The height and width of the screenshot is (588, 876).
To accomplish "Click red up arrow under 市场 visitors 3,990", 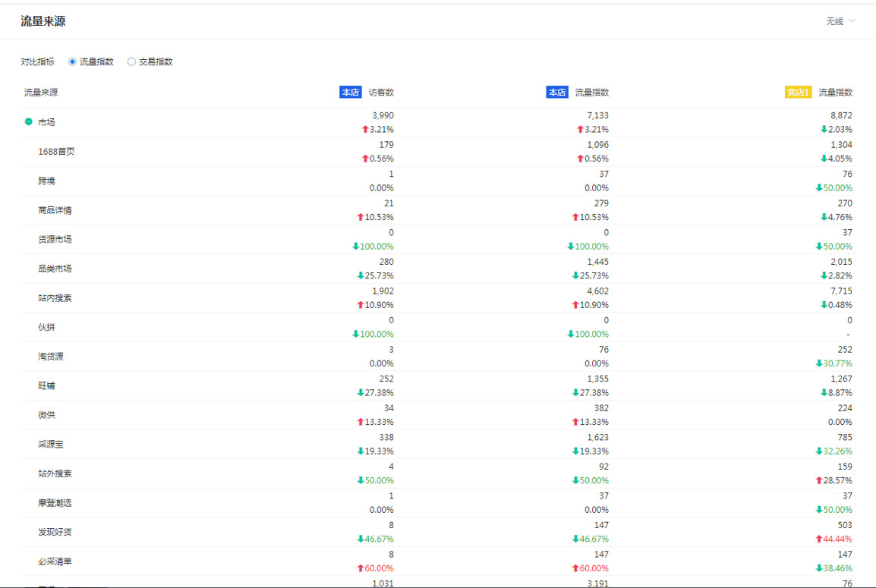I will (x=365, y=130).
